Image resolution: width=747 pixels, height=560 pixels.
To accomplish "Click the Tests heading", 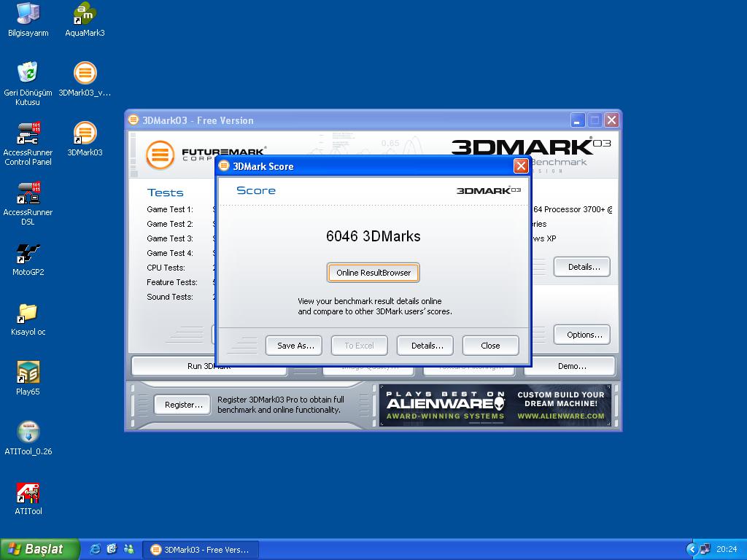I will click(x=166, y=192).
